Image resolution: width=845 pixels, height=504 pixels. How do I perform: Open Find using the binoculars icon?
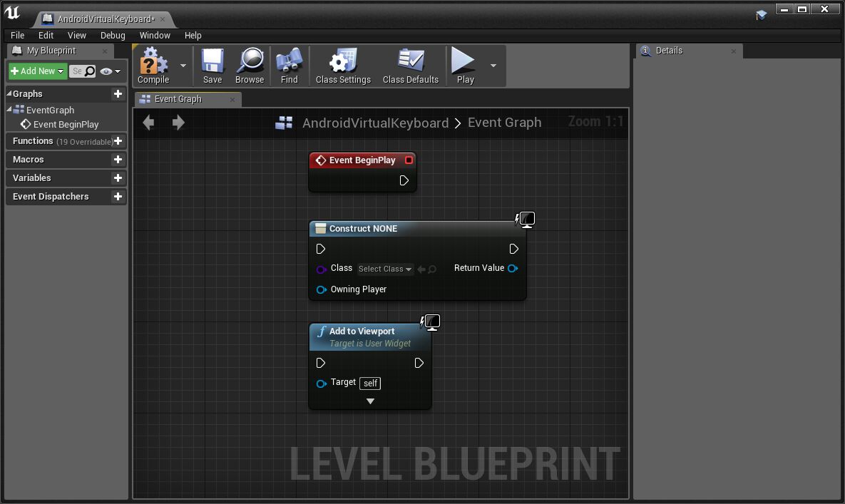pyautogui.click(x=289, y=63)
